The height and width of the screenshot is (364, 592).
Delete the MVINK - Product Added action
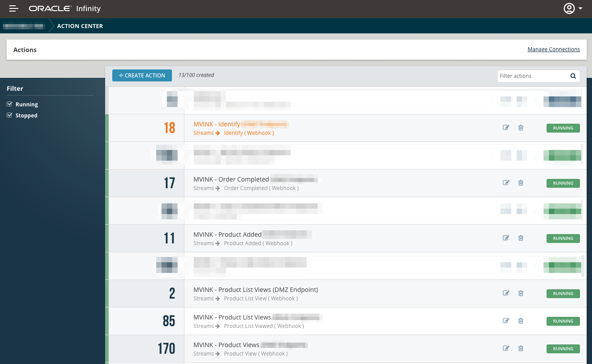(x=521, y=238)
